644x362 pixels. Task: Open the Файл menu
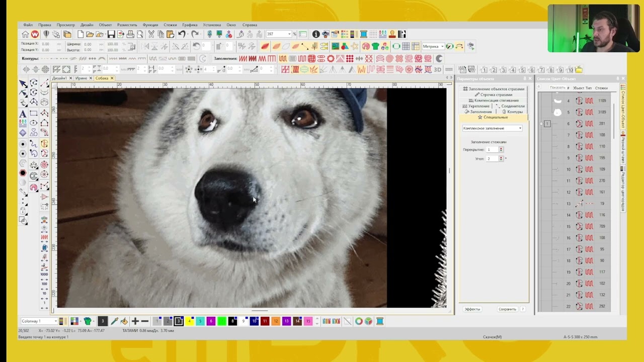pyautogui.click(x=28, y=25)
